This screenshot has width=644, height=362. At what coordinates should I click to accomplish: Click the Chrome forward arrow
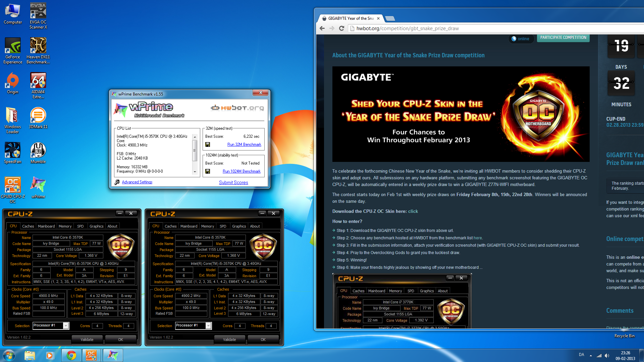pyautogui.click(x=332, y=28)
